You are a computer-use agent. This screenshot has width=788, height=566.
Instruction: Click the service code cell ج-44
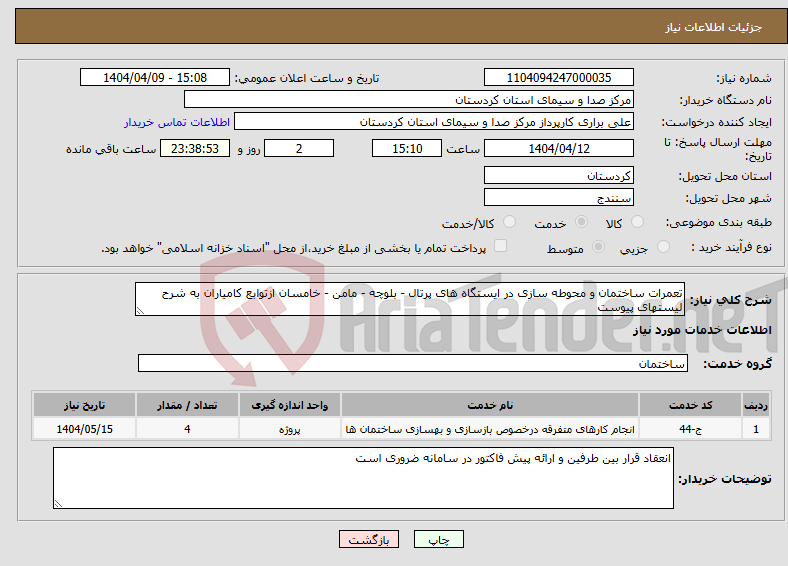tap(691, 429)
